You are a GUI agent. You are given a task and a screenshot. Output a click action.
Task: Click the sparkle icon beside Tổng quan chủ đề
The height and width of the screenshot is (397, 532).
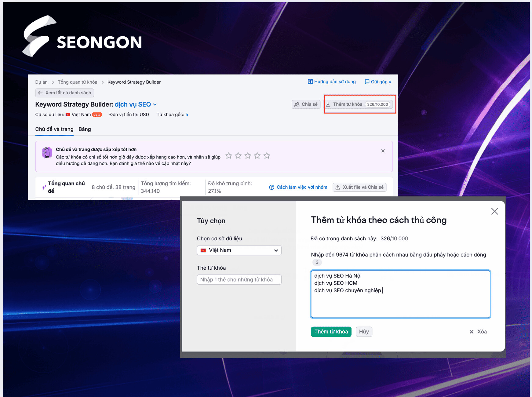(x=44, y=187)
